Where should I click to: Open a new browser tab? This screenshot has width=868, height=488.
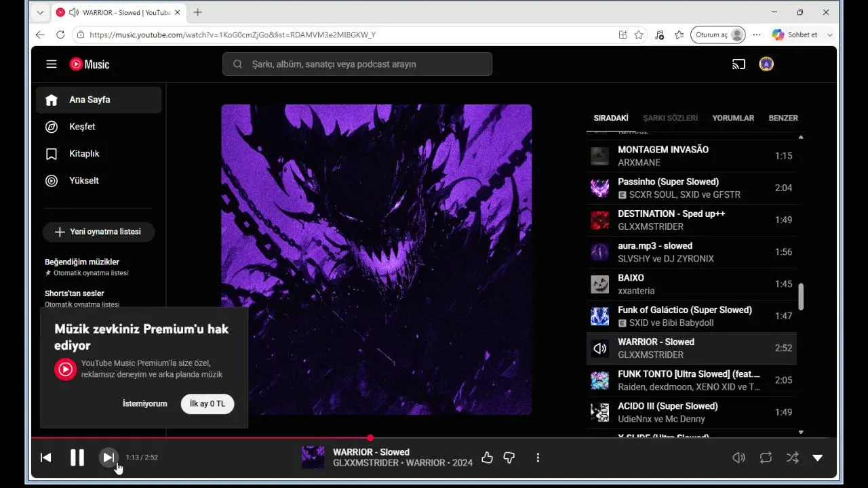tap(197, 12)
